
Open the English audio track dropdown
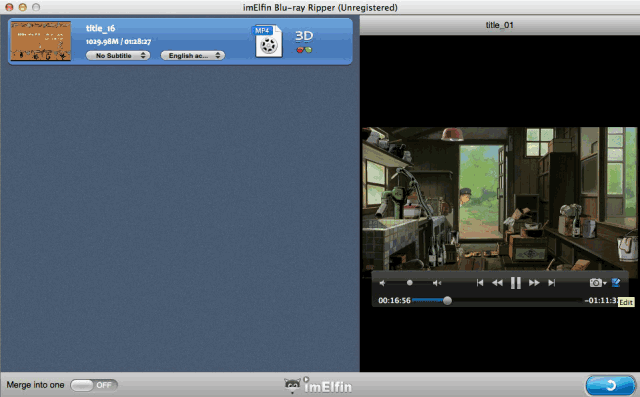click(193, 55)
